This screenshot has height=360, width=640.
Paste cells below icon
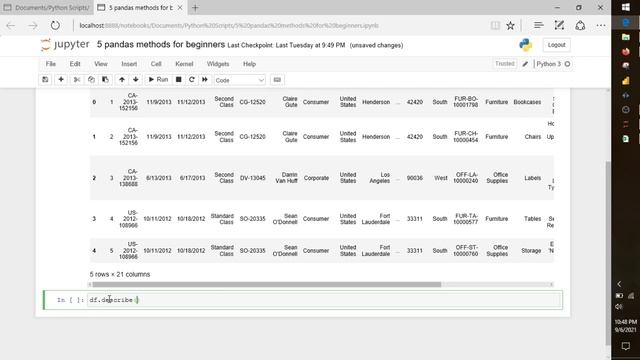tap(105, 80)
